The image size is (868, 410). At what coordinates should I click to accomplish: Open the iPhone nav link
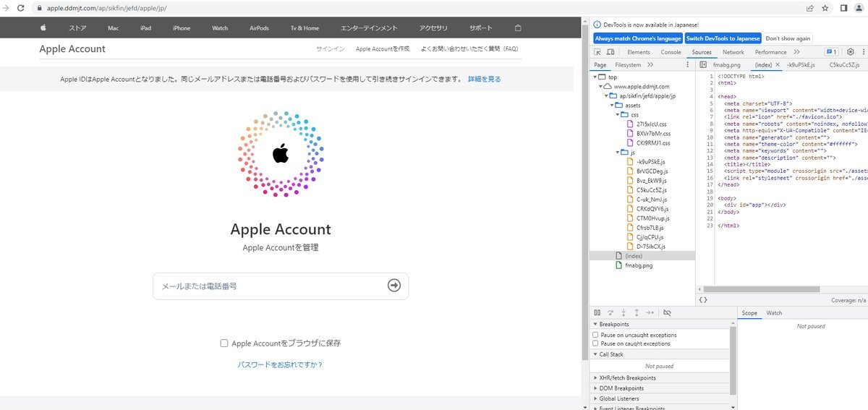pos(182,28)
